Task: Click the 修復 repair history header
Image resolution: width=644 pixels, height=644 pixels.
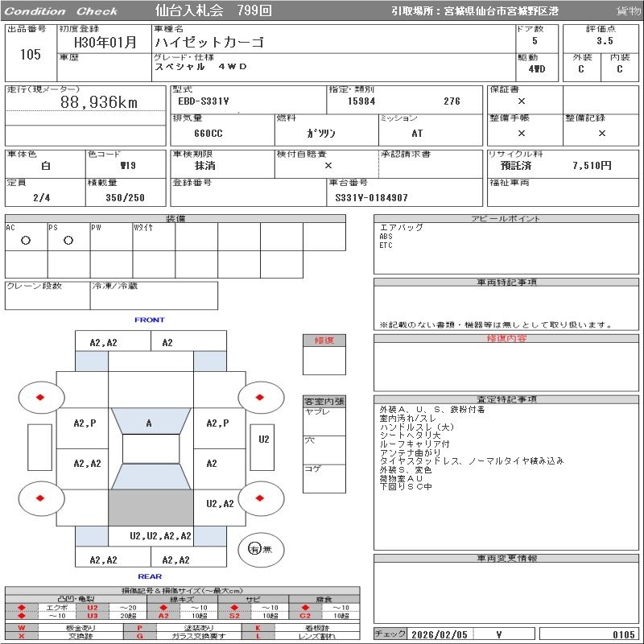Action: (324, 341)
